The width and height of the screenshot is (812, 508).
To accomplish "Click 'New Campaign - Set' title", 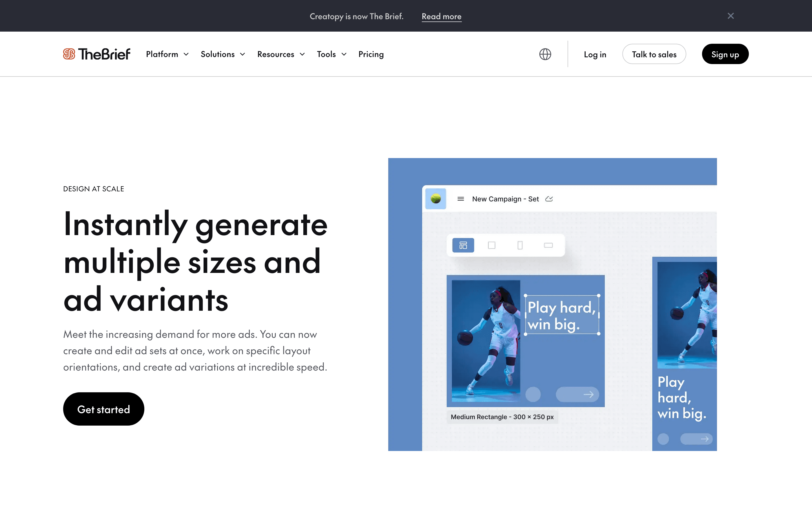I will point(505,199).
